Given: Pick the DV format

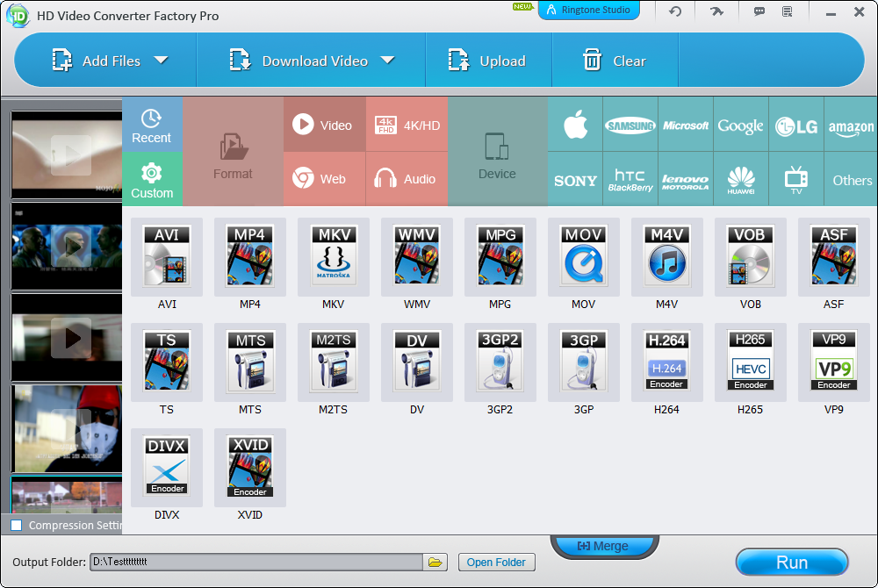Looking at the screenshot, I should click(x=416, y=362).
